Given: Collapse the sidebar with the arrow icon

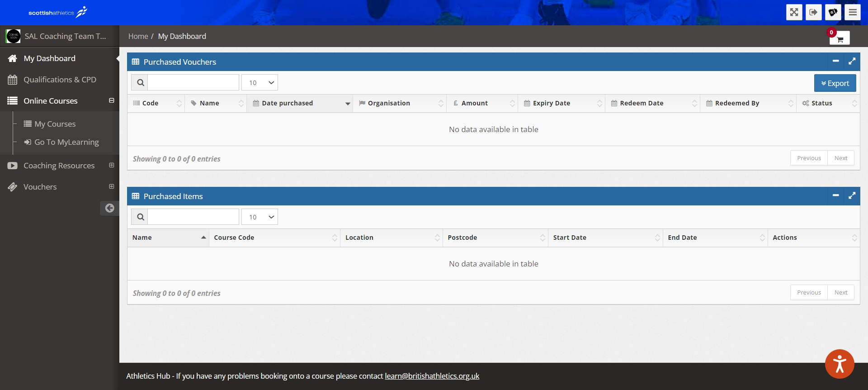Looking at the screenshot, I should (x=109, y=208).
